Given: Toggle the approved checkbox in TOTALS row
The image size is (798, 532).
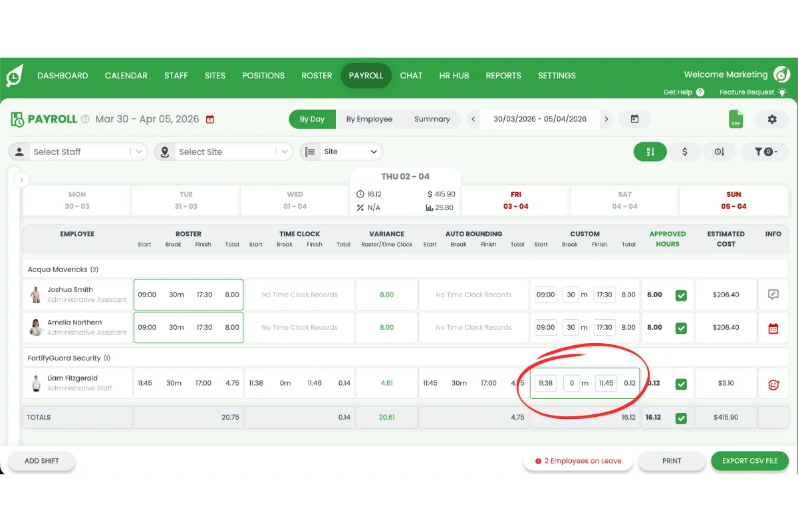Looking at the screenshot, I should point(681,418).
